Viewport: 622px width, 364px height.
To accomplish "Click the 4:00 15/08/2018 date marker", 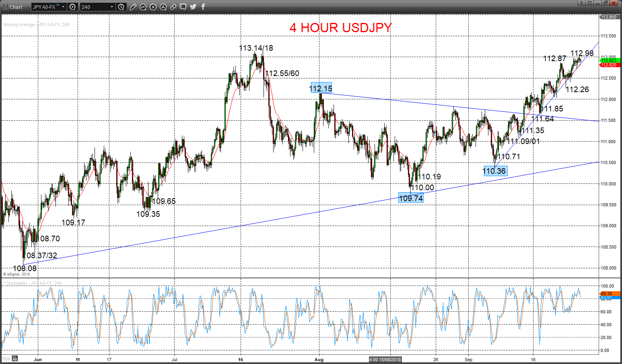I will (385, 360).
